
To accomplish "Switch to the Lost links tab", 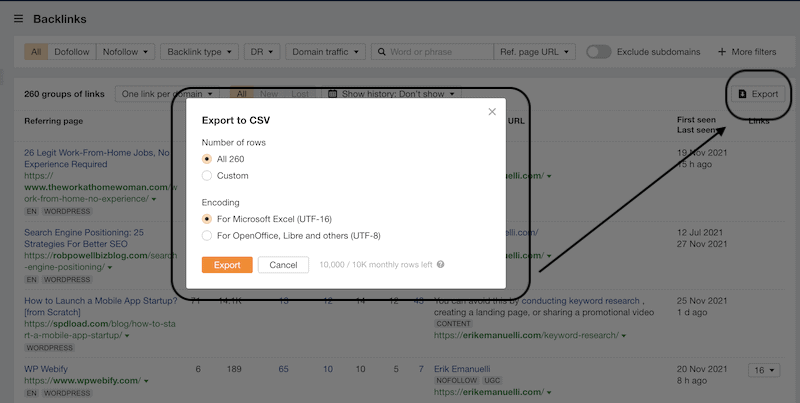I will point(300,94).
